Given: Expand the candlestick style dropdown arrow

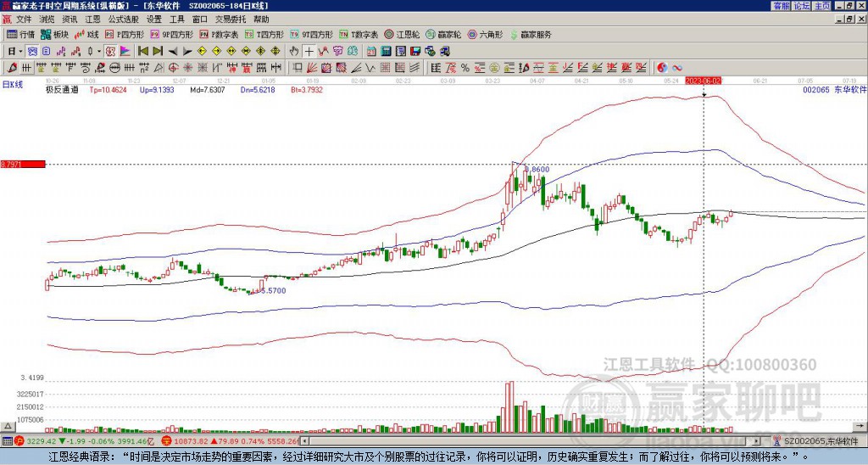Looking at the screenshot, I should pos(99,52).
